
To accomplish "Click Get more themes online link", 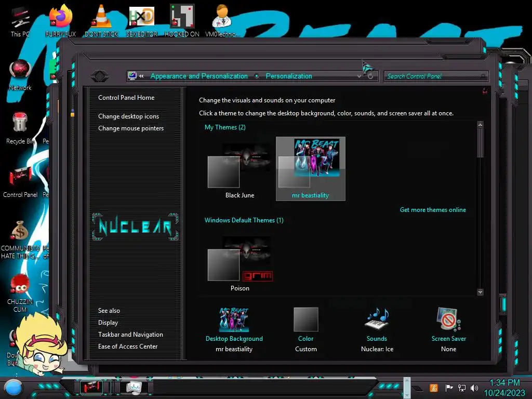I will click(433, 210).
